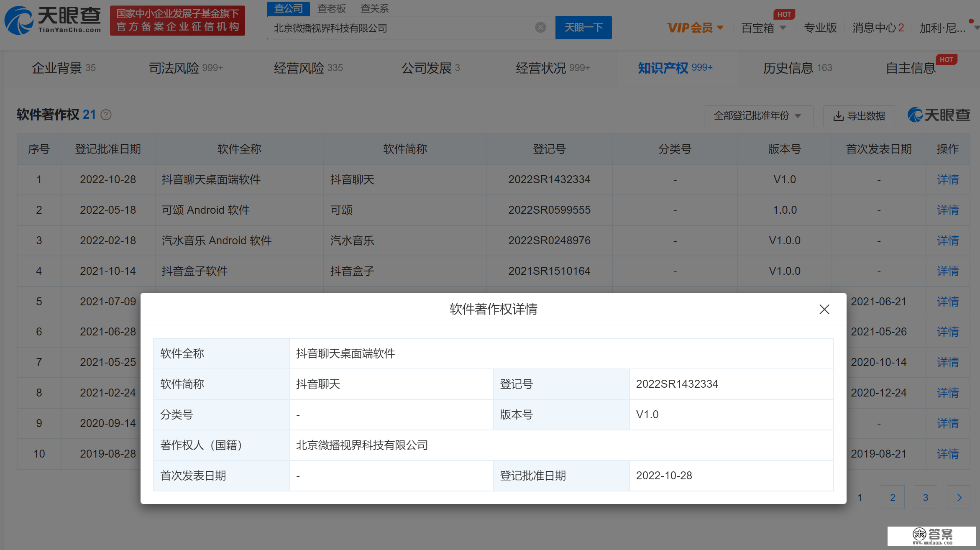Click the 导出数据 export button
Viewport: 980px width, 550px height.
[859, 116]
